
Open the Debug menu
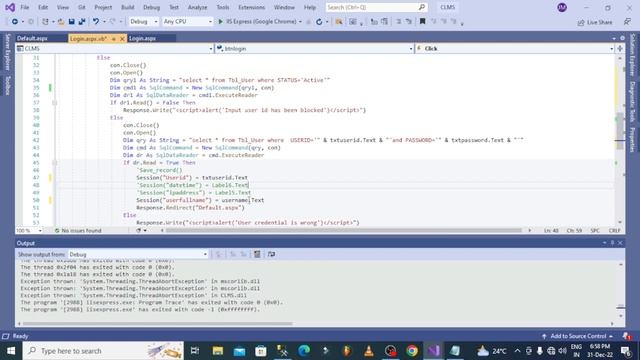(151, 7)
